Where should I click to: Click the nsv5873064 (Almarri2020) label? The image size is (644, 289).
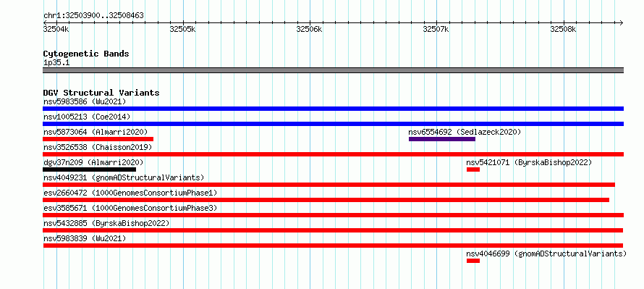(x=96, y=132)
